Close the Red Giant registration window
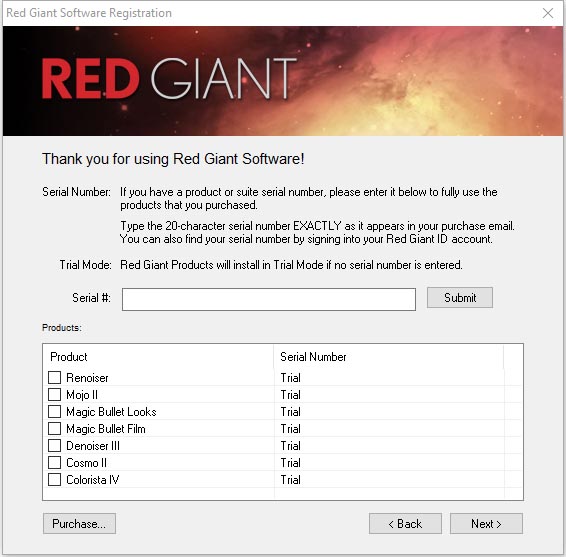 [x=548, y=13]
